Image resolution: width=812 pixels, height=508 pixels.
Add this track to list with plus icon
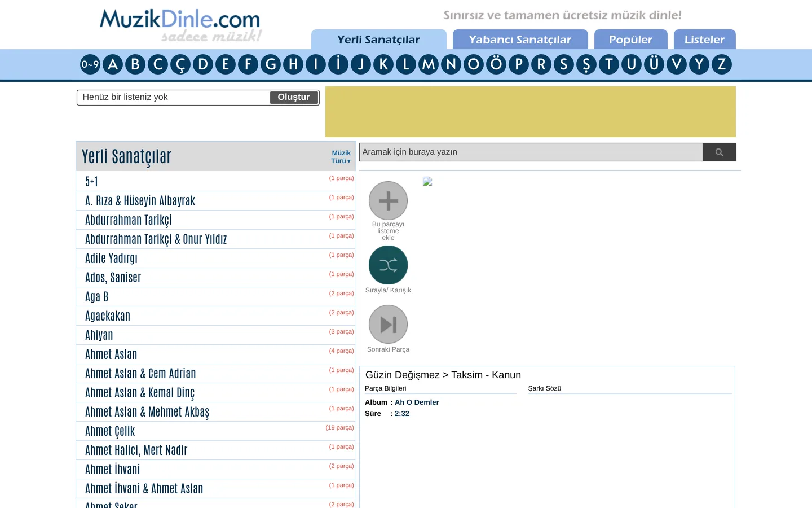point(388,200)
